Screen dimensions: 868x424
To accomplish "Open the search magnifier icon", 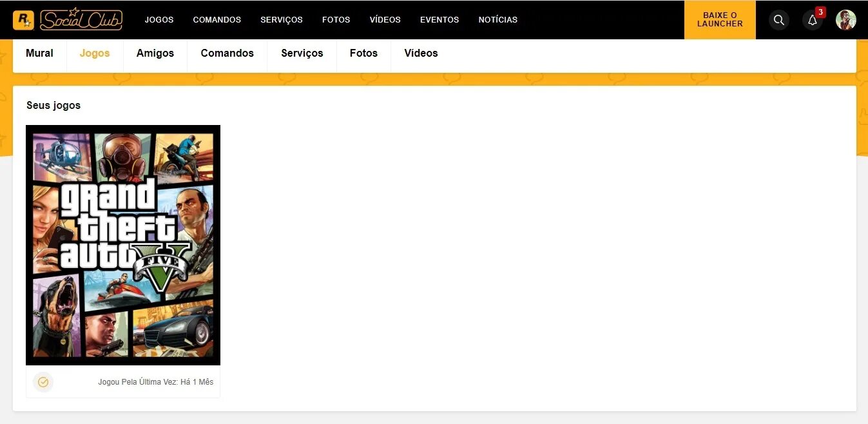I will (779, 20).
